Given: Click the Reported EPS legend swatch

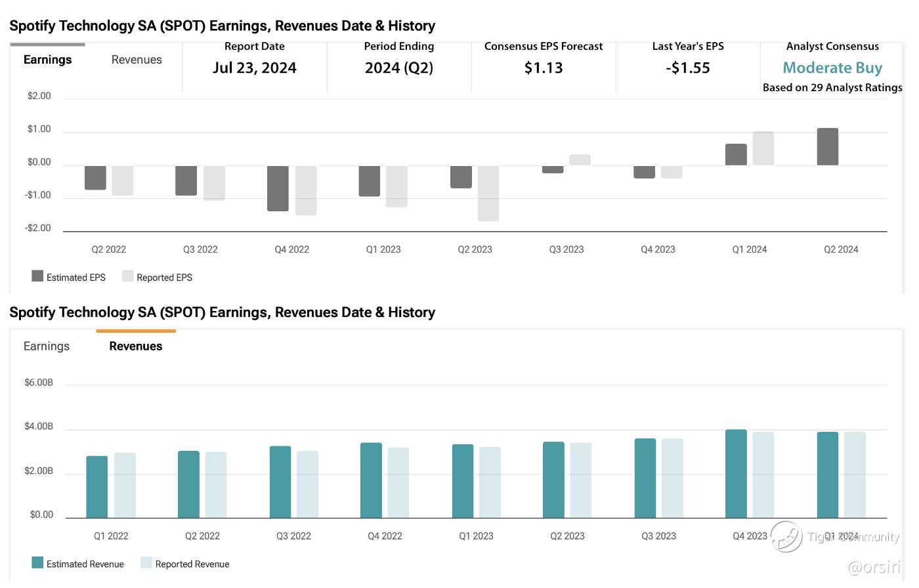Looking at the screenshot, I should (128, 276).
